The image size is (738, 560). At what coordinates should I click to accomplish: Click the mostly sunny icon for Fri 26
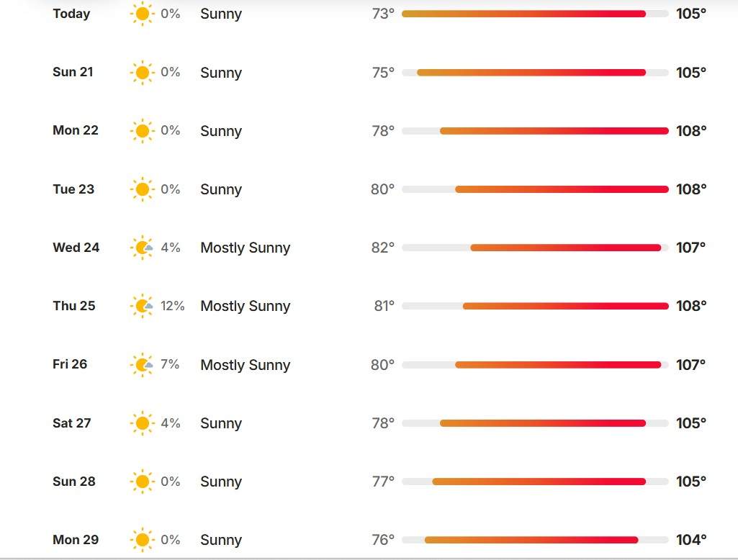tap(142, 365)
